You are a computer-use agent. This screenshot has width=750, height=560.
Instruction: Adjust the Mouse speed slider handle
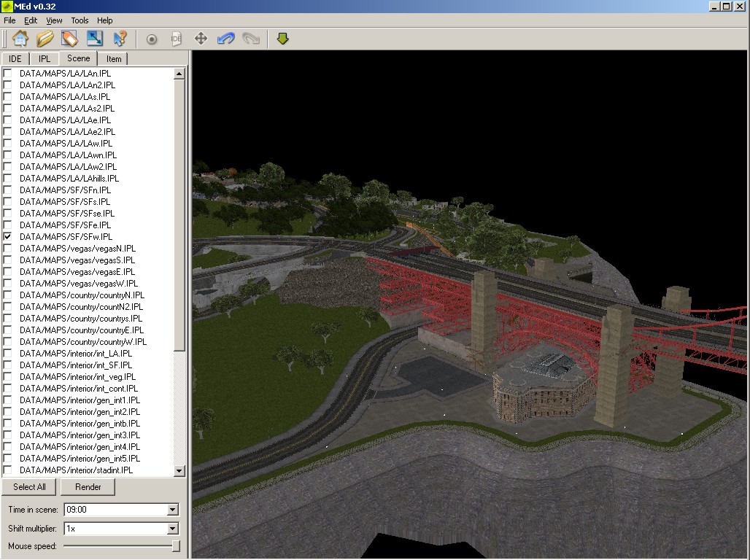pyautogui.click(x=176, y=545)
